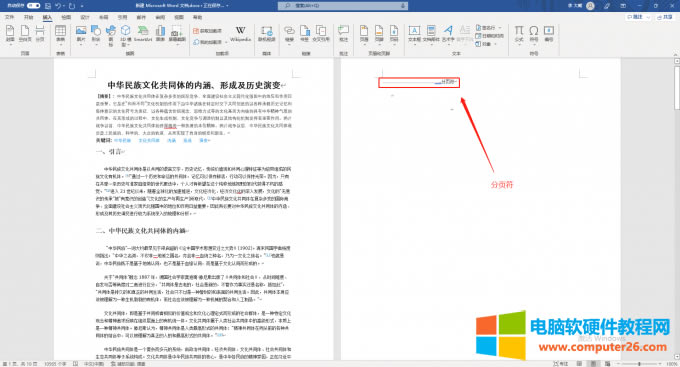
Task: Insert a text box
Action: 414,33
